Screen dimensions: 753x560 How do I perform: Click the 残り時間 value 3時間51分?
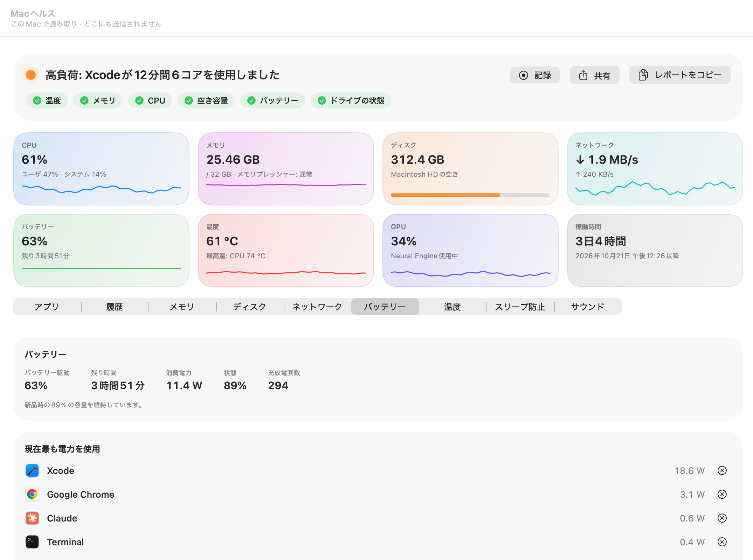pos(118,385)
